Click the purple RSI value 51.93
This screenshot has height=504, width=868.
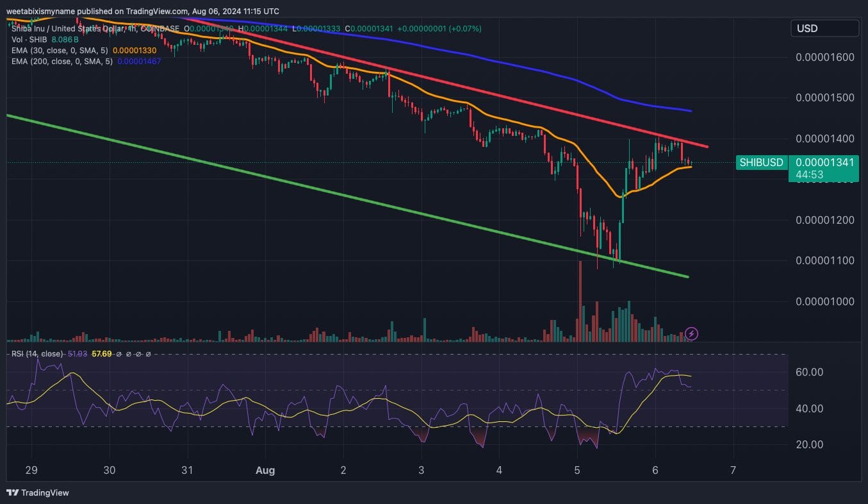click(78, 354)
